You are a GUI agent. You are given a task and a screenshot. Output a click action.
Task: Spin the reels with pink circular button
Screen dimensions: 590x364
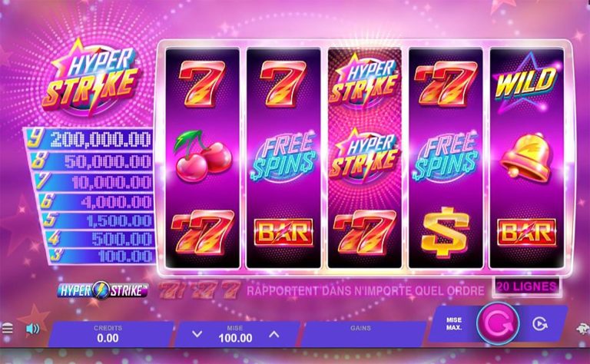[498, 323]
